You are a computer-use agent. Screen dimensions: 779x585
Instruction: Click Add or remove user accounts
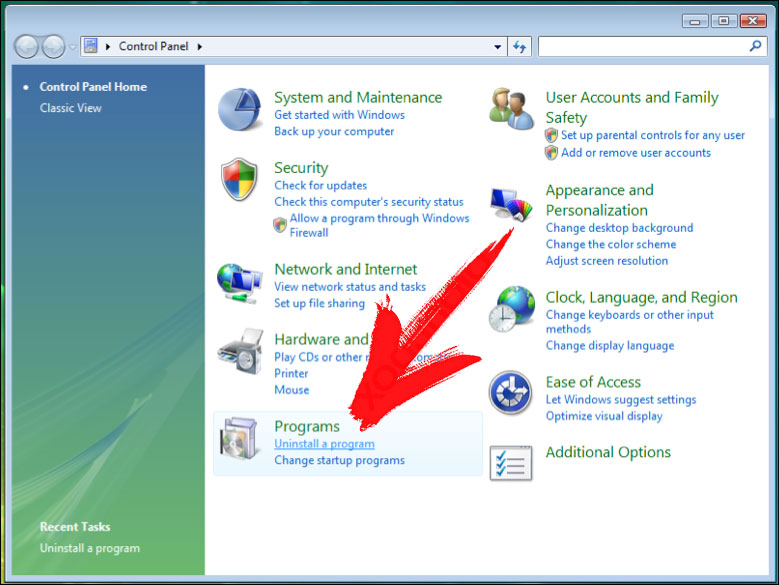636,152
